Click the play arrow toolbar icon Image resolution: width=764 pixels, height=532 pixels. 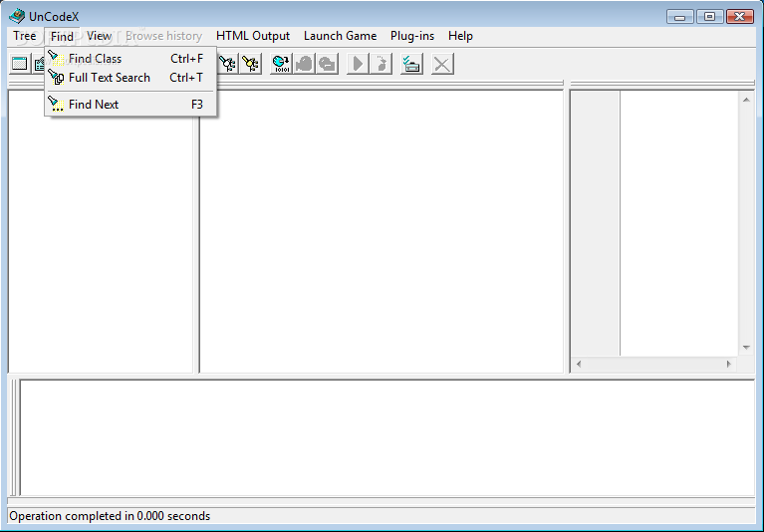358,64
